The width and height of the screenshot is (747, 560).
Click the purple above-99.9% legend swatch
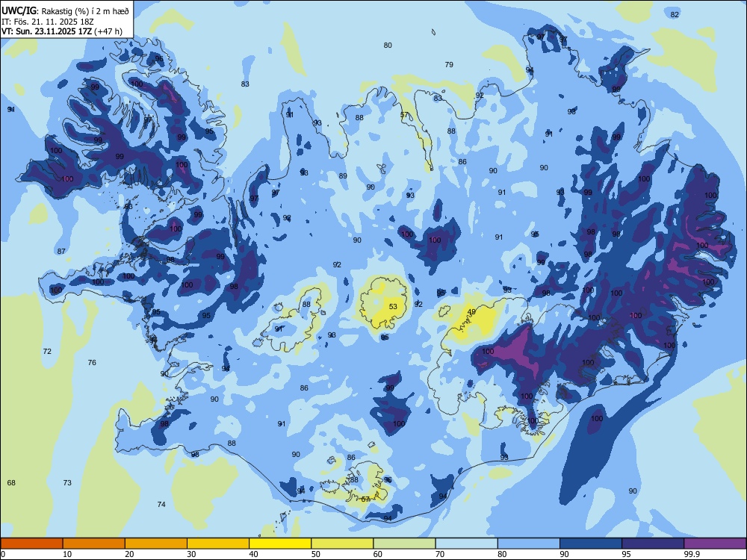click(715, 544)
